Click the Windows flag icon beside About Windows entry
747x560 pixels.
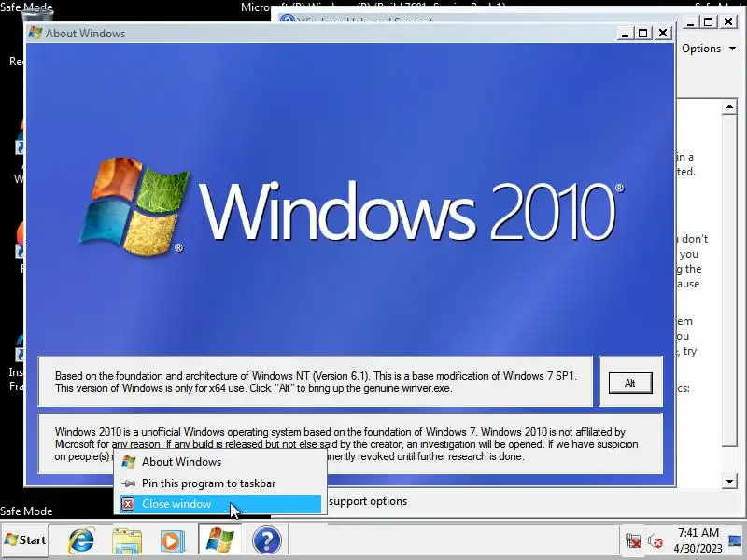coord(128,462)
